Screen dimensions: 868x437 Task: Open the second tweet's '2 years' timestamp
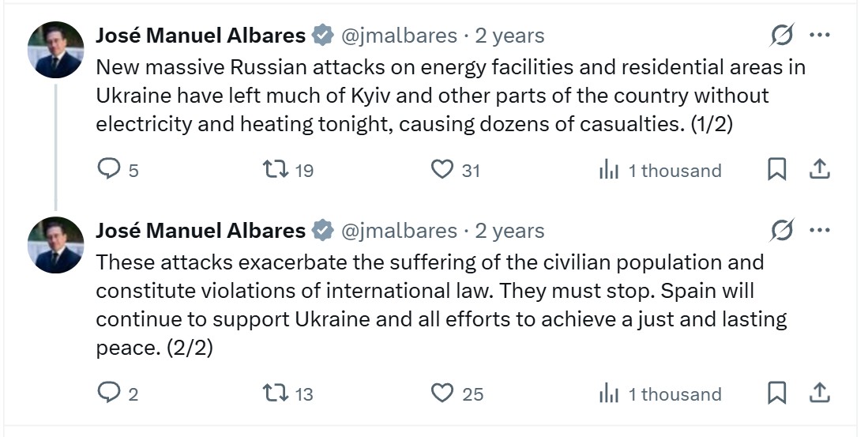click(x=510, y=231)
